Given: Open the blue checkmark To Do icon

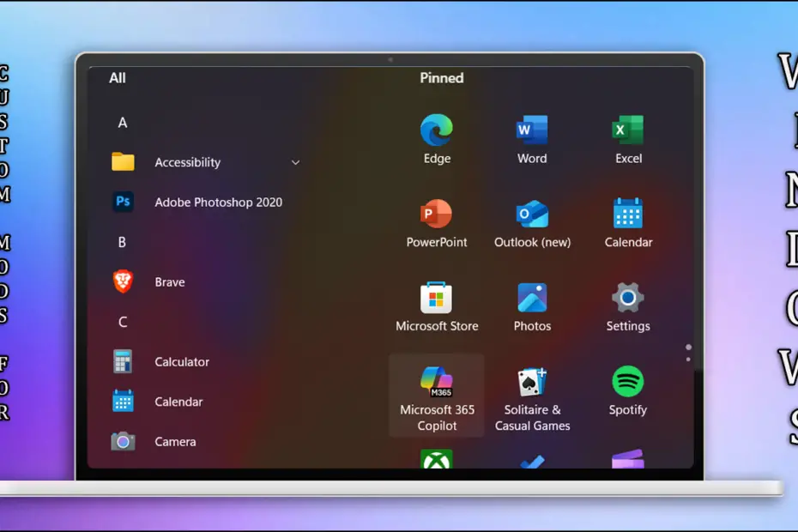Looking at the screenshot, I should 532,462.
